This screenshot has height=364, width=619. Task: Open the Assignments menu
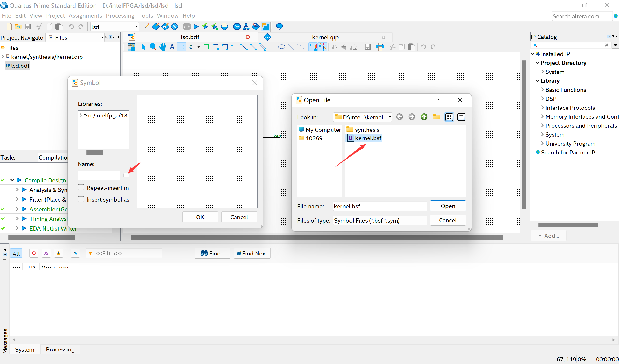pos(85,16)
